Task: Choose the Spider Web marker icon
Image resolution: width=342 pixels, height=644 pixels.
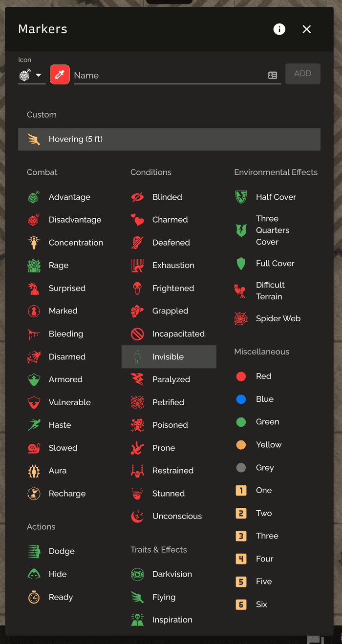Action: pyautogui.click(x=241, y=319)
